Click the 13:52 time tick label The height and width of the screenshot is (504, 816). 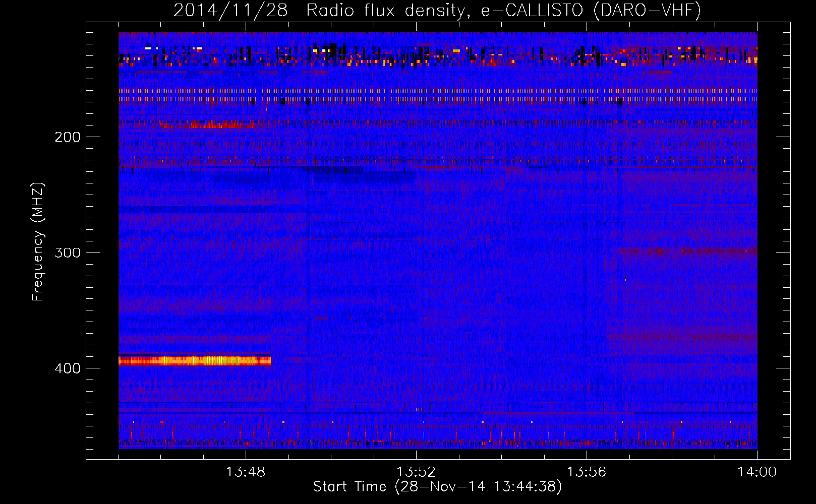tap(416, 472)
